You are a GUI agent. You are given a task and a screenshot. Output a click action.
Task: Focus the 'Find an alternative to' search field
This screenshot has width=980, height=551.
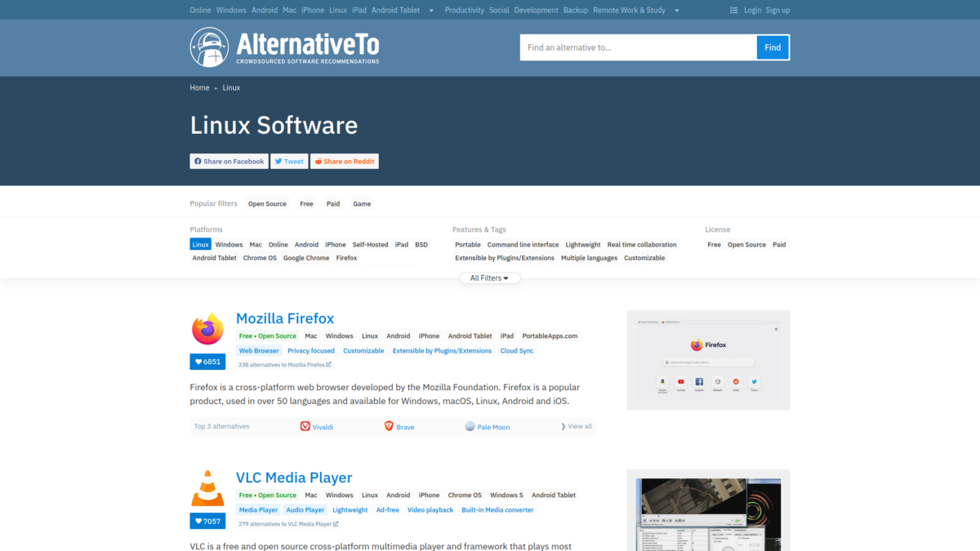pyautogui.click(x=639, y=47)
